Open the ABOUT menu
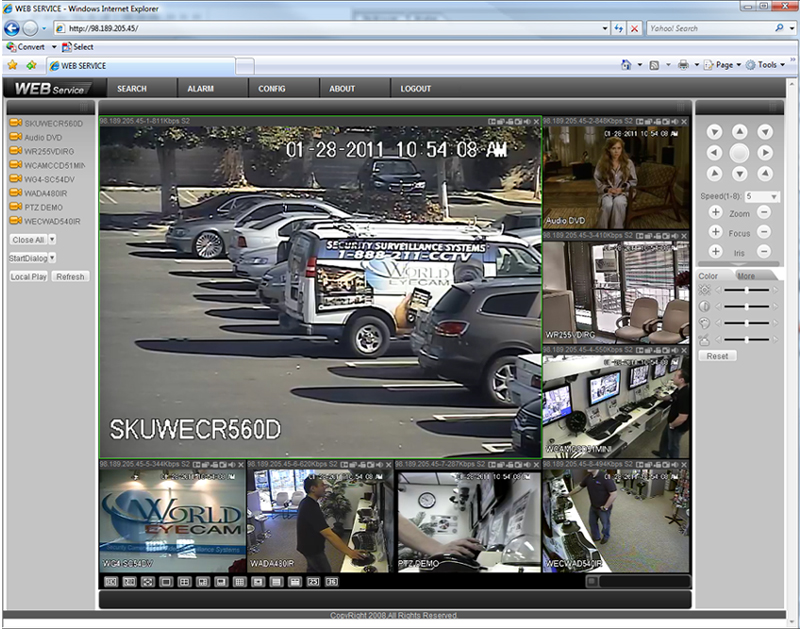The image size is (800, 629). [342, 89]
